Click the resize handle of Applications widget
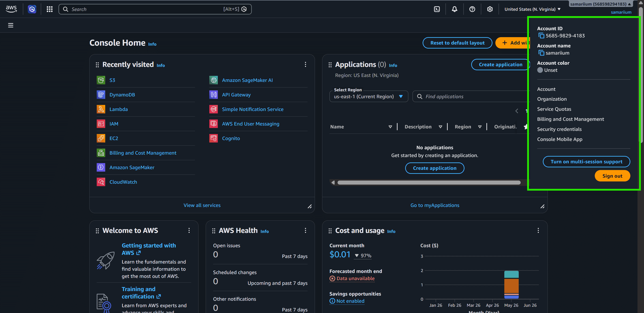644x313 pixels. tap(542, 207)
